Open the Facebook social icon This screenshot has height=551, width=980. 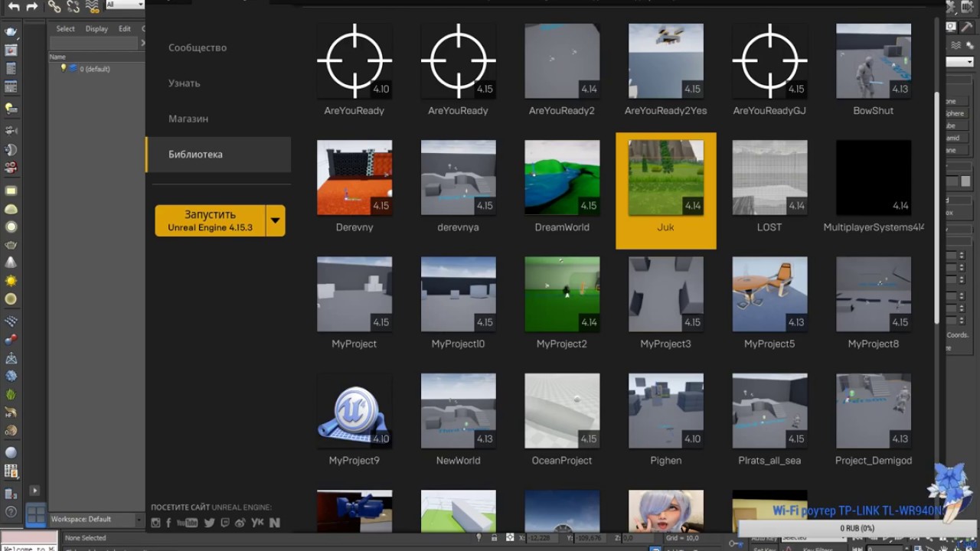(168, 523)
